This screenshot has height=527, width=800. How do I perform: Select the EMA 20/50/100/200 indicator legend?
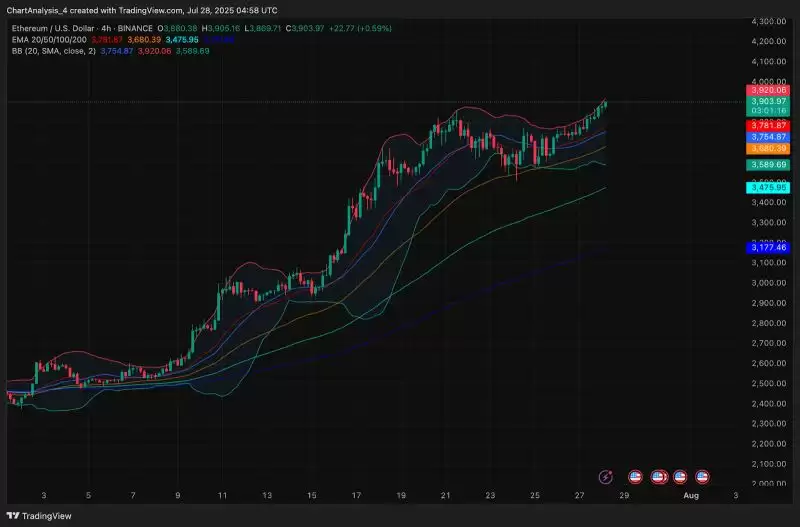point(52,39)
